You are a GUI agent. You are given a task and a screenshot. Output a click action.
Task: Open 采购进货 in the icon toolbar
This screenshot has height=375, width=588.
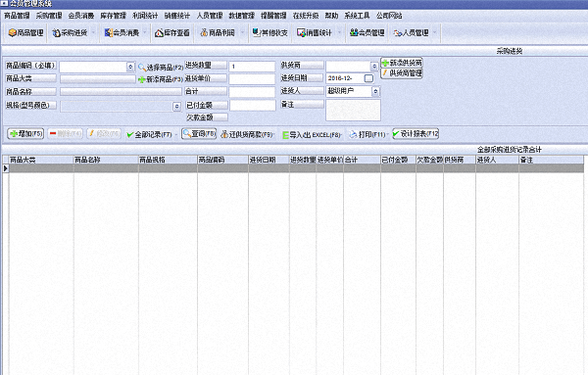70,33
